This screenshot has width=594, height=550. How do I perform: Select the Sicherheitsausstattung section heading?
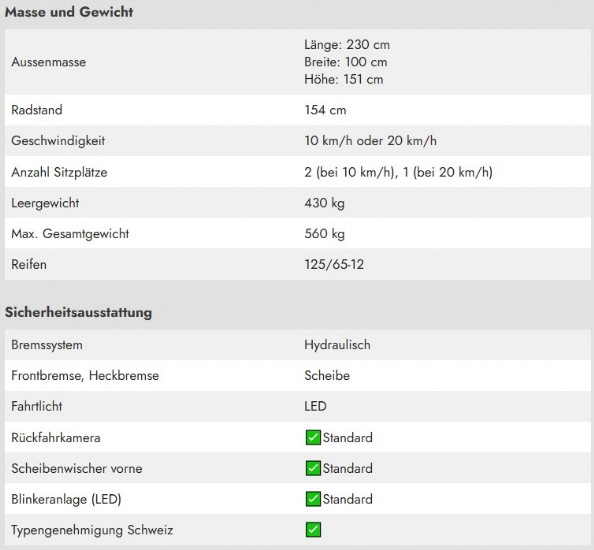pyautogui.click(x=78, y=312)
